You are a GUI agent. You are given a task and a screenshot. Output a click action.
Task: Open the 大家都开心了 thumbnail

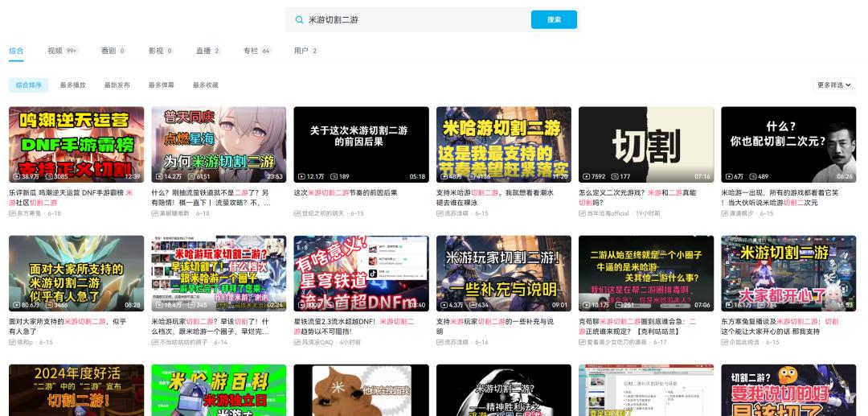pos(789,274)
